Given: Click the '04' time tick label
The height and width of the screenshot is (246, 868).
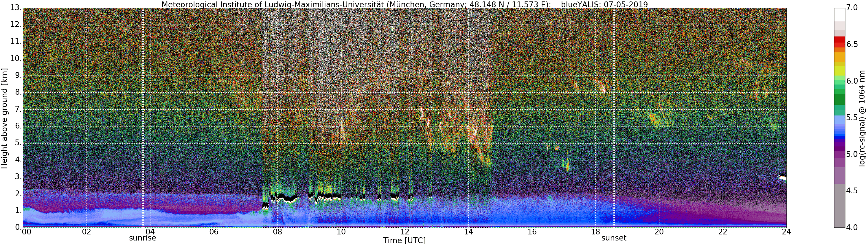Looking at the screenshot, I should 150,232.
